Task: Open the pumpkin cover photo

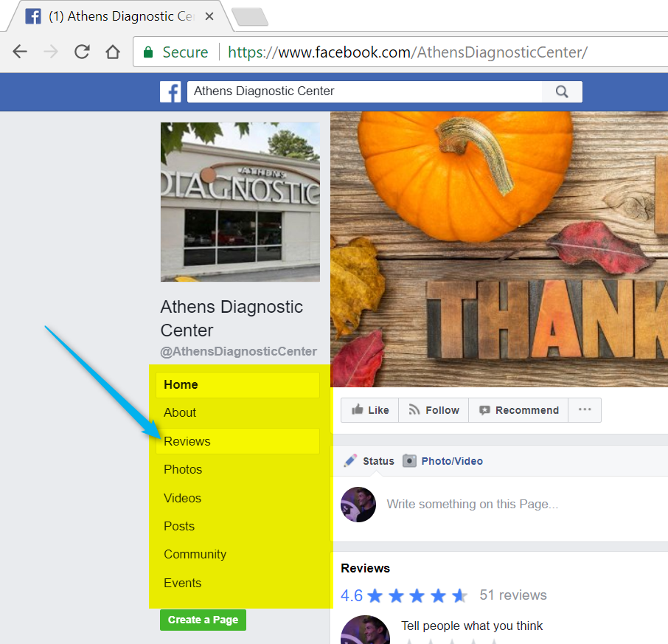Action: (x=499, y=249)
